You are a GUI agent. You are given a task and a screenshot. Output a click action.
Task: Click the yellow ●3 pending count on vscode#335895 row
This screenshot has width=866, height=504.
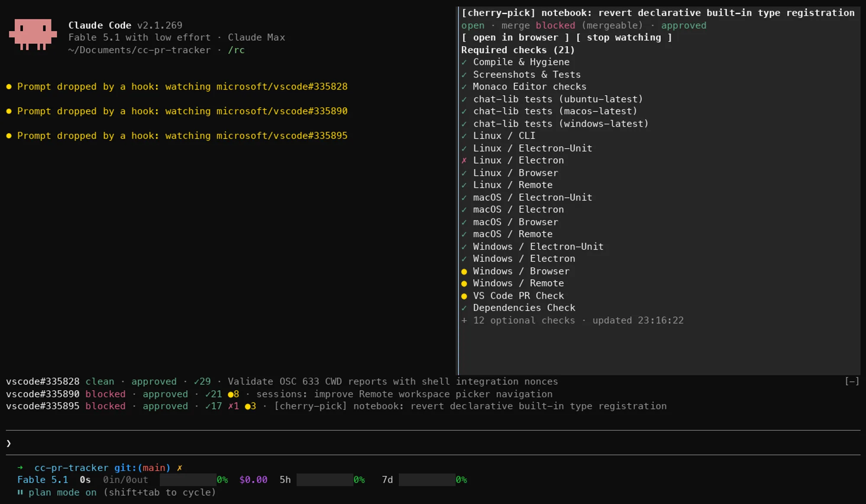[251, 406]
